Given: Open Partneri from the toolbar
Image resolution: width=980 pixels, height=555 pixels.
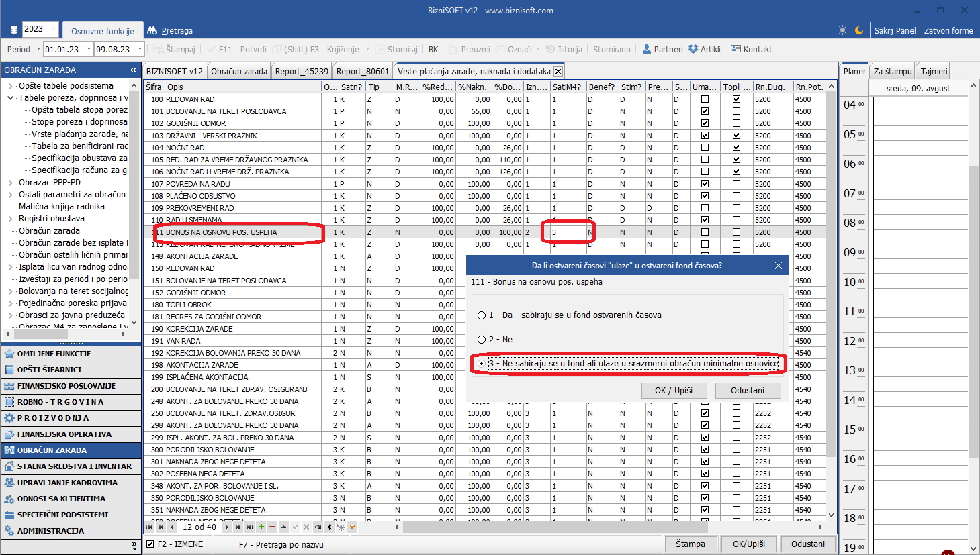Looking at the screenshot, I should pyautogui.click(x=662, y=49).
